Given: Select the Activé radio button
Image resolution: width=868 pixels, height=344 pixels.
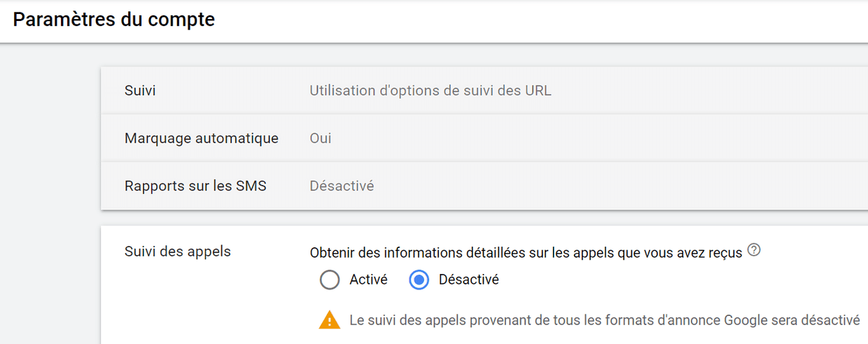Looking at the screenshot, I should tap(330, 280).
